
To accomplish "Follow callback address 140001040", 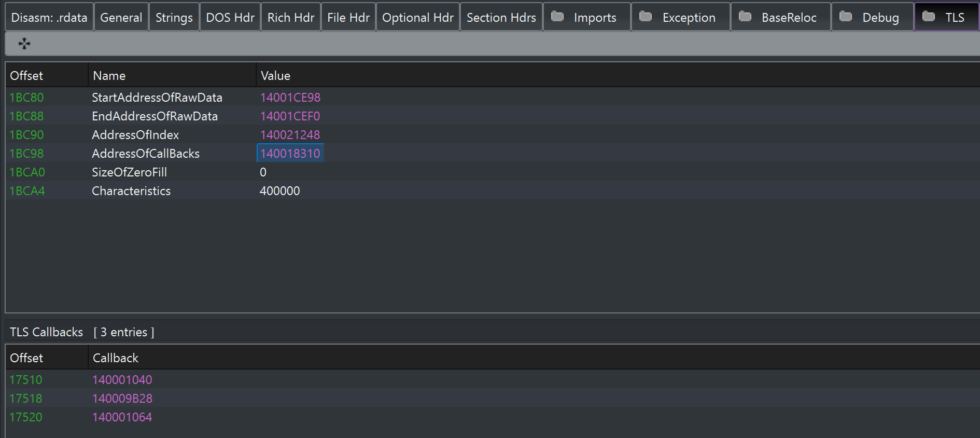I will click(x=122, y=380).
